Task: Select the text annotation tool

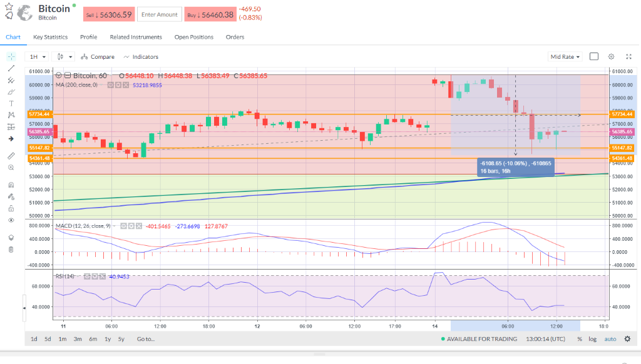Action: click(11, 103)
